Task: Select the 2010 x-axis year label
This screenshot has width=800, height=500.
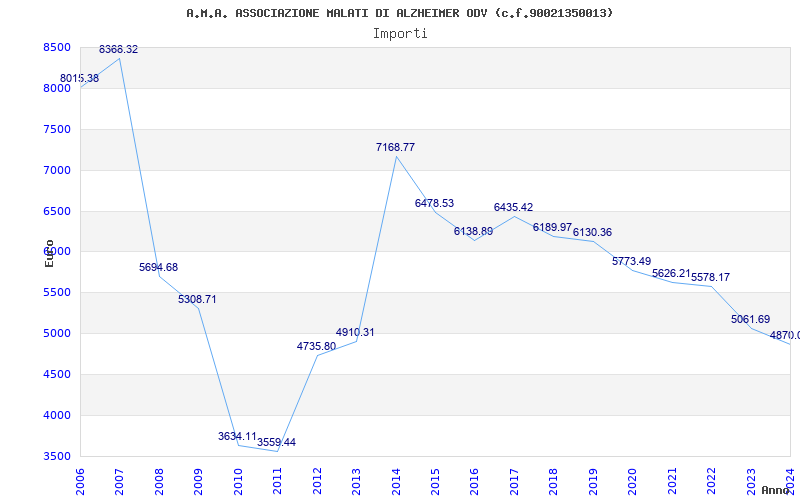Action: tap(238, 481)
